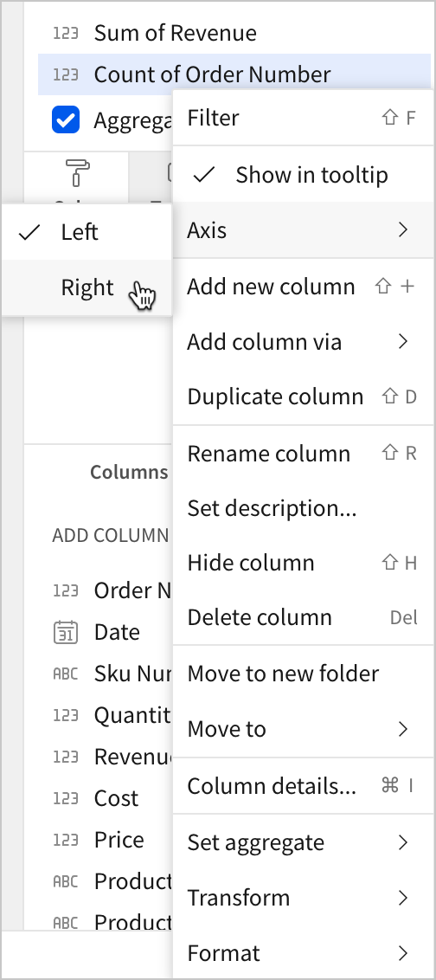436x980 pixels.
Task: Click the paint roller format icon
Action: click(77, 173)
